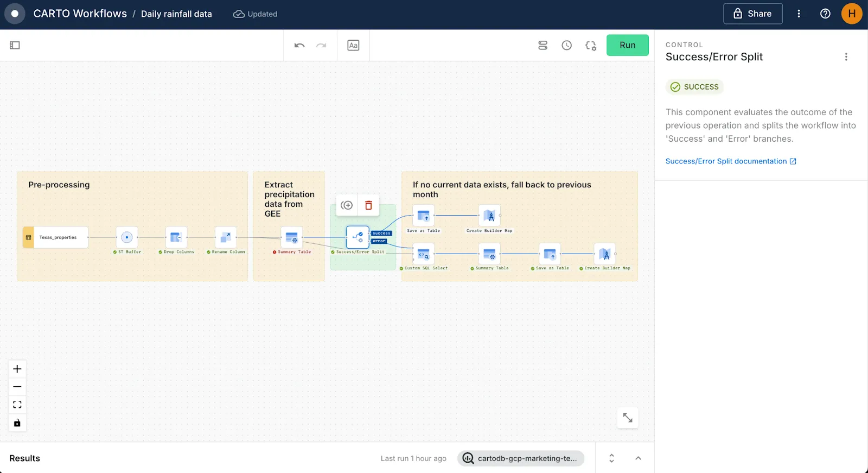The image size is (868, 473).
Task: Add a text annotation with Aa icon
Action: [353, 46]
